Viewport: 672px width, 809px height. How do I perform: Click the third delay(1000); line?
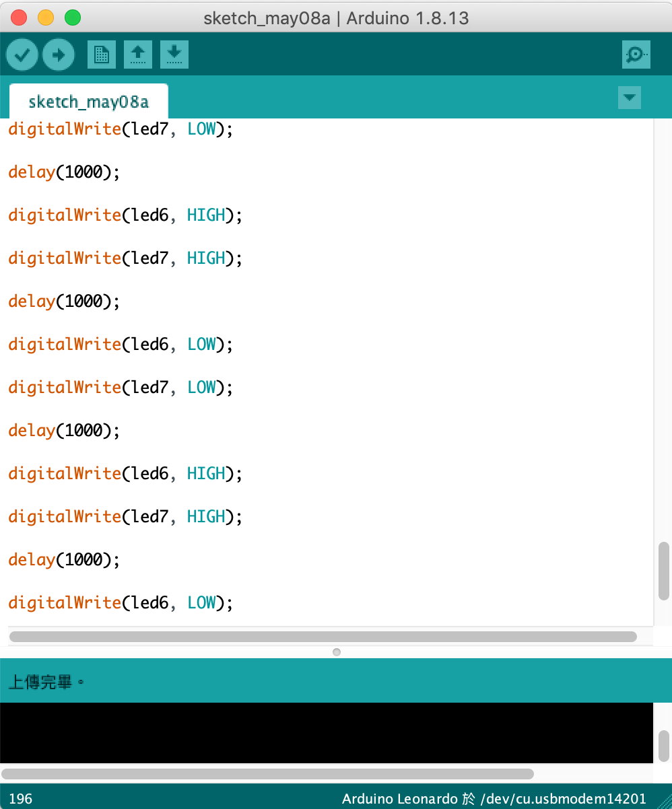[x=64, y=431]
